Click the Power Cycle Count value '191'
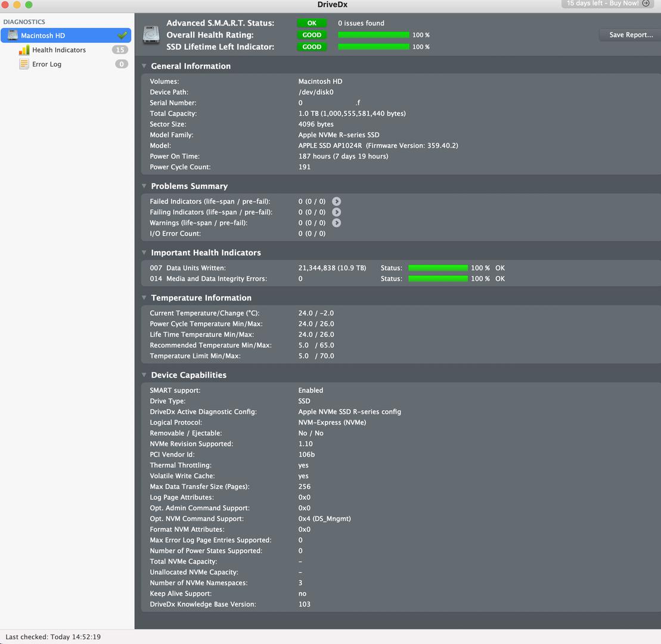Viewport: 661px width, 644px height. 305,167
